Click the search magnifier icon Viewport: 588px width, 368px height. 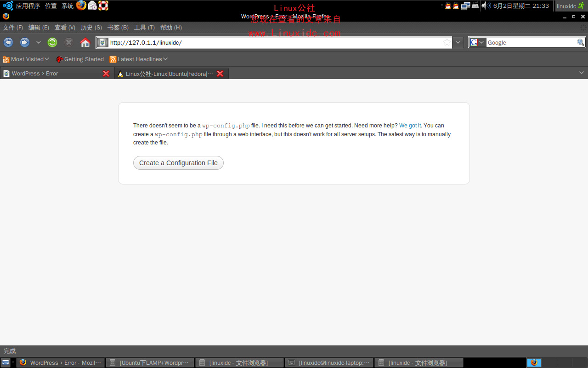tap(581, 42)
